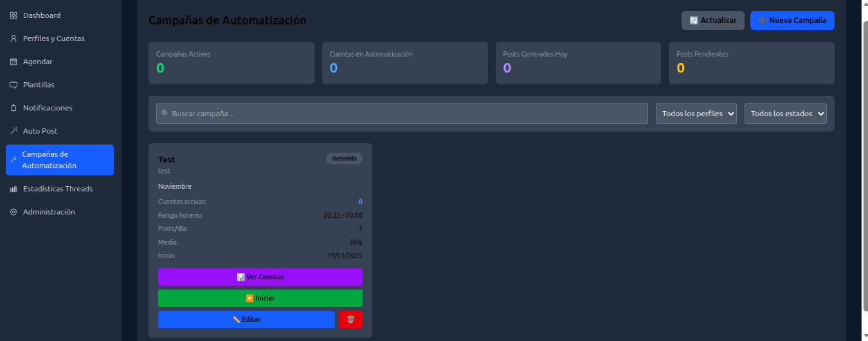Viewport: 868px width, 341px height.
Task: Click the Cuentas en Automatización stat card
Action: (404, 63)
